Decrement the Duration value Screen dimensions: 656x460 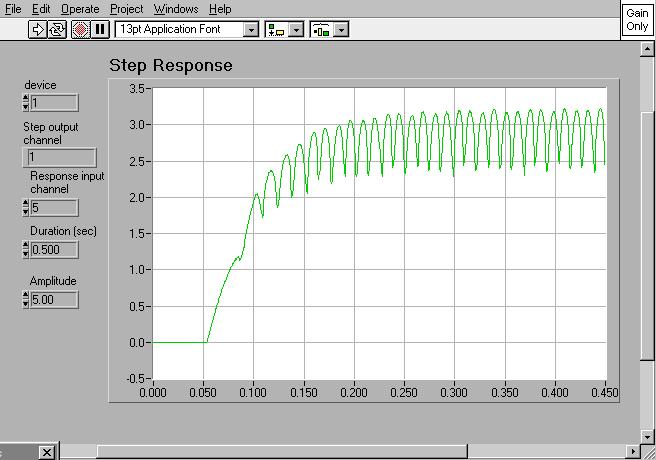pyautogui.click(x=26, y=254)
